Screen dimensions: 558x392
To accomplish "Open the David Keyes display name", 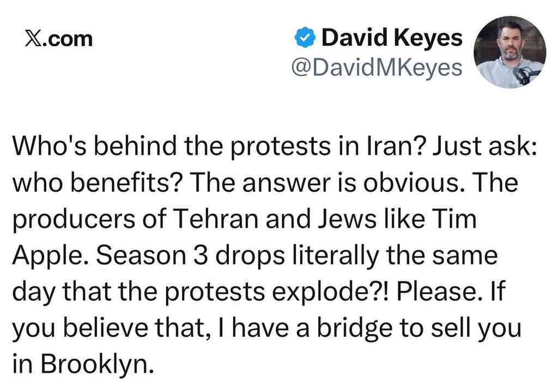I will click(x=392, y=38).
